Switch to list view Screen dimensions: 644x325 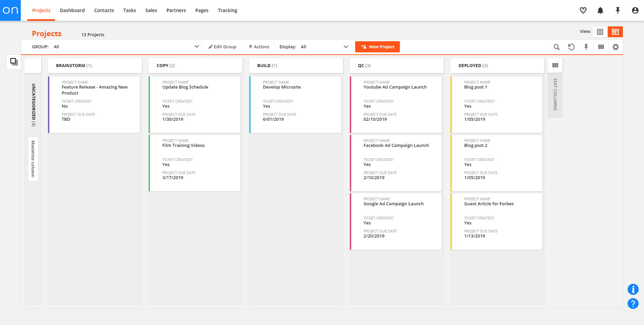click(x=600, y=32)
